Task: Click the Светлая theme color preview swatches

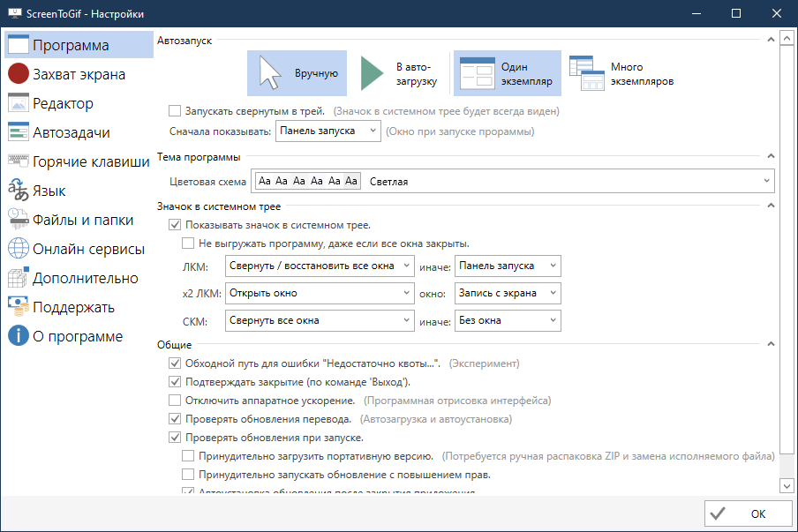Action: pos(308,181)
